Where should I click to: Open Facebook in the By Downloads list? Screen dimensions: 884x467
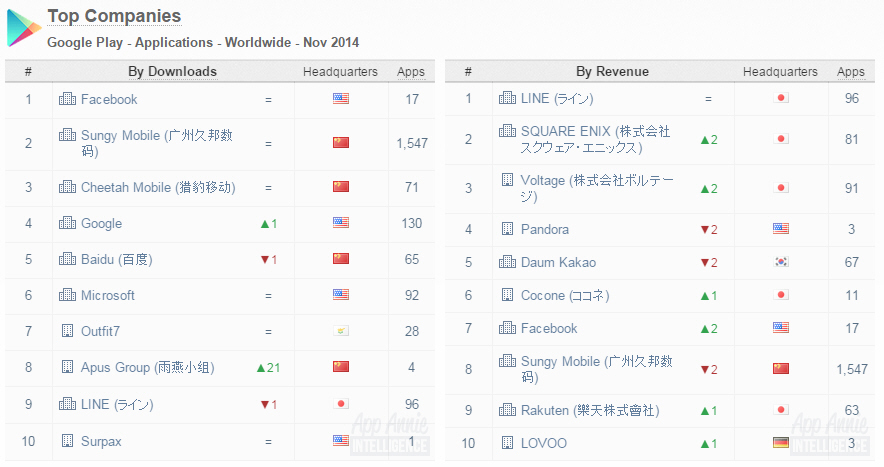coord(109,99)
